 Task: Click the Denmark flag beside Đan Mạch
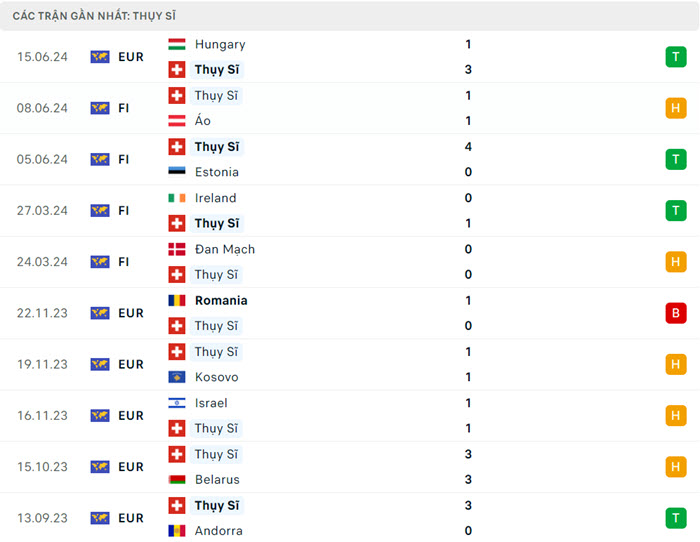(x=177, y=249)
